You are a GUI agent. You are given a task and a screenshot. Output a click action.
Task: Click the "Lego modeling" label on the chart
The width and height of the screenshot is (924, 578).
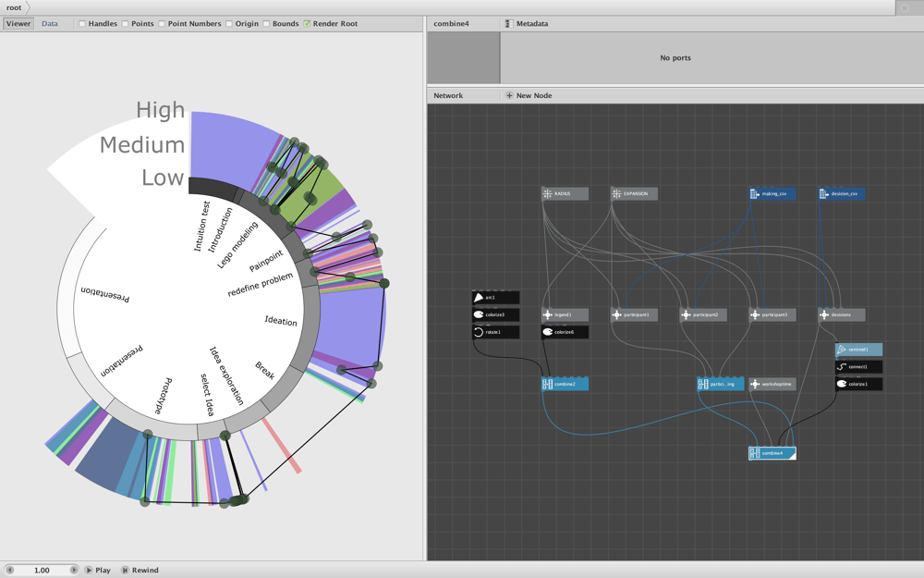click(237, 245)
